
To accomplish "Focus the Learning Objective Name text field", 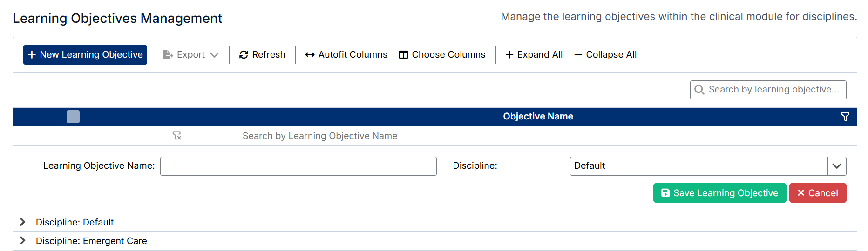I will [298, 166].
